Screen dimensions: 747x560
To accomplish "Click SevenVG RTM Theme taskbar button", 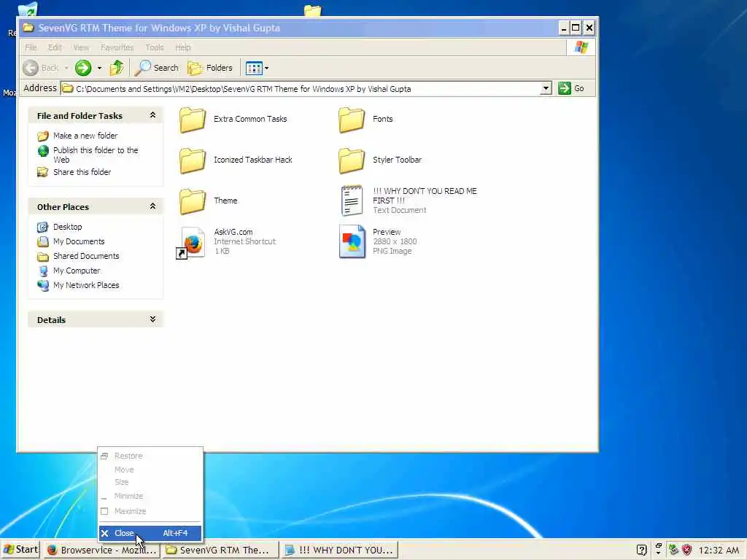I will click(x=220, y=550).
